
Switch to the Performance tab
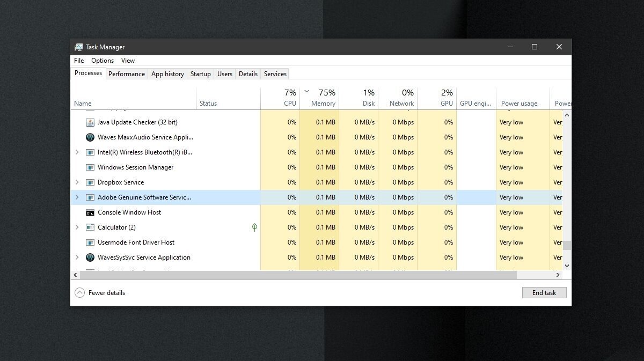pos(127,74)
